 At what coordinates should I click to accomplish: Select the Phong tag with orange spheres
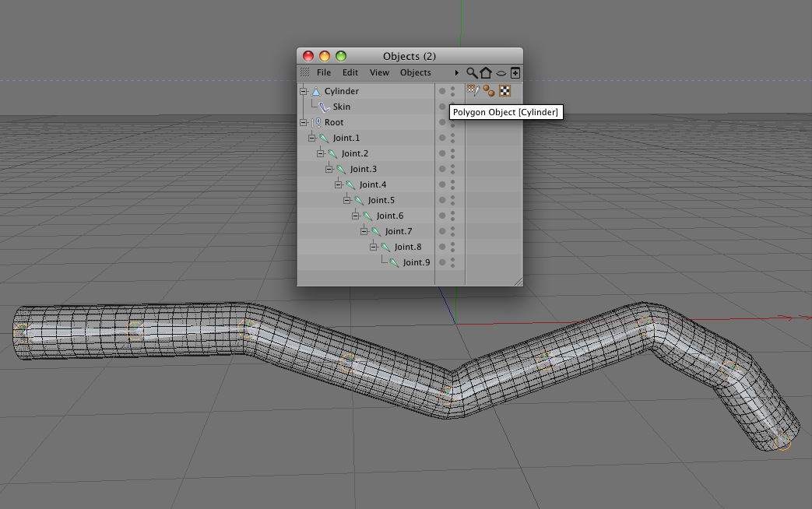coord(488,91)
